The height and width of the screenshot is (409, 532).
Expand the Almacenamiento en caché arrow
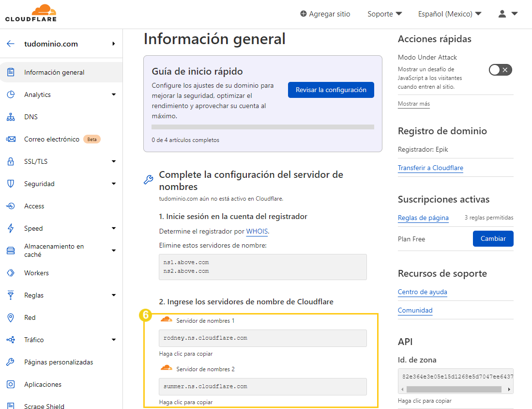[x=114, y=251]
